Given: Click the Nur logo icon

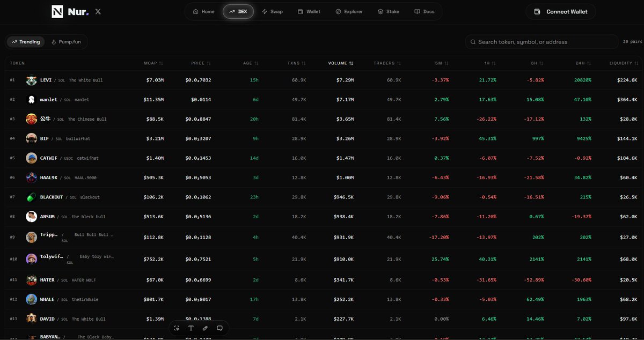Looking at the screenshot, I should tap(57, 11).
